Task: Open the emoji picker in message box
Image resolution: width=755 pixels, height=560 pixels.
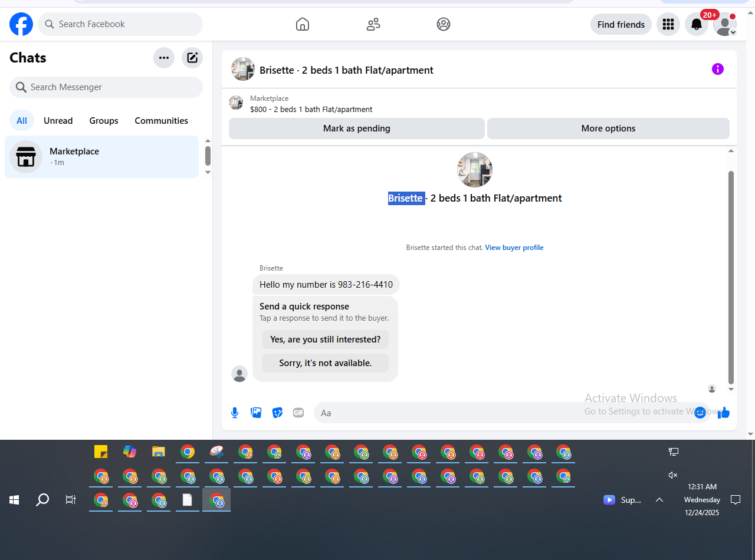Action: (700, 413)
